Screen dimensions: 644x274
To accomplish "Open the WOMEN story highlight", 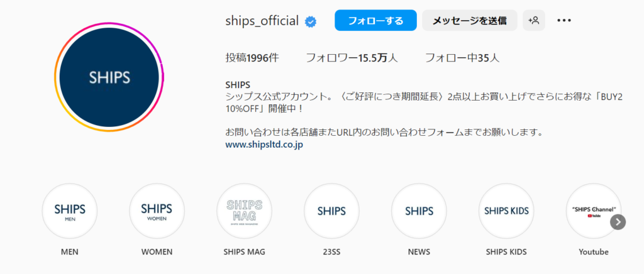I will (157, 211).
